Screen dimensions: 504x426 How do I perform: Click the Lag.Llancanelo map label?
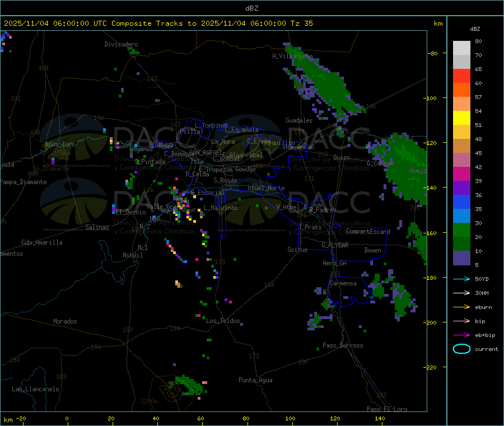[x=35, y=389]
